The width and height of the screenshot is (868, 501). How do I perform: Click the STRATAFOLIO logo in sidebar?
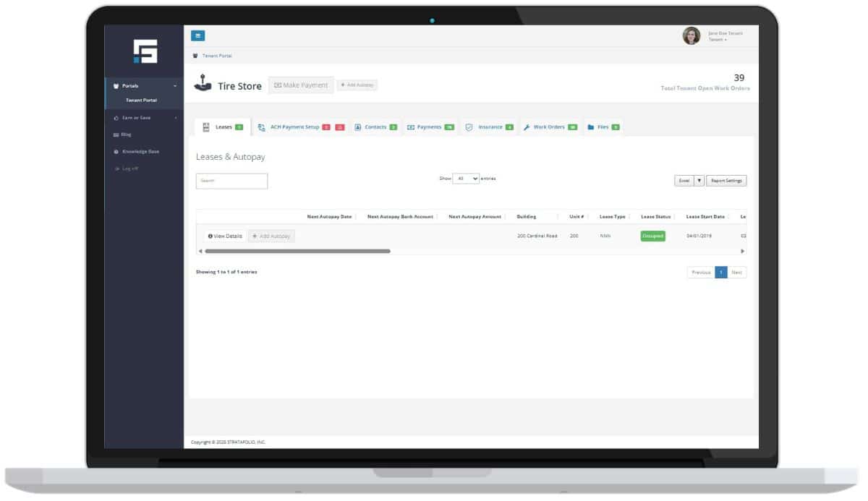pyautogui.click(x=144, y=51)
